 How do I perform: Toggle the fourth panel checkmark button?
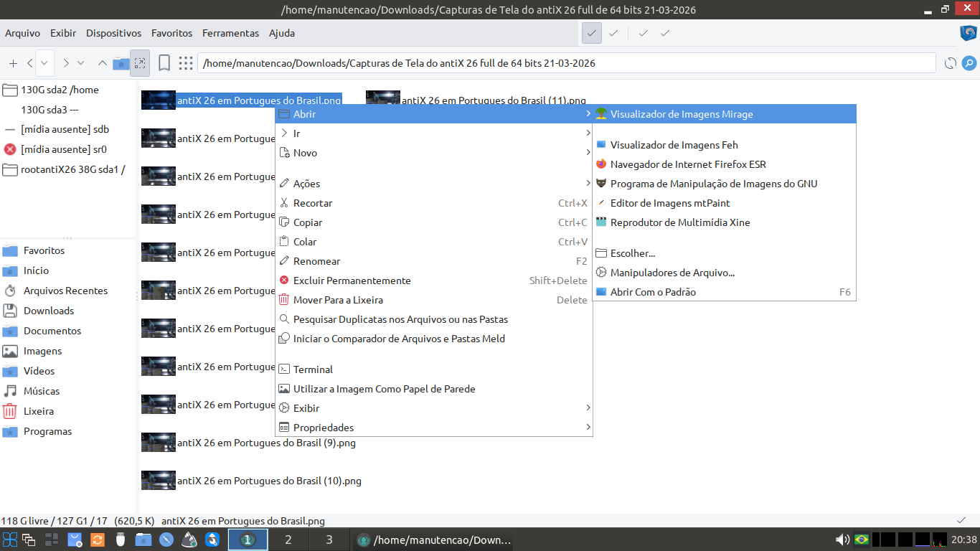[x=665, y=33]
